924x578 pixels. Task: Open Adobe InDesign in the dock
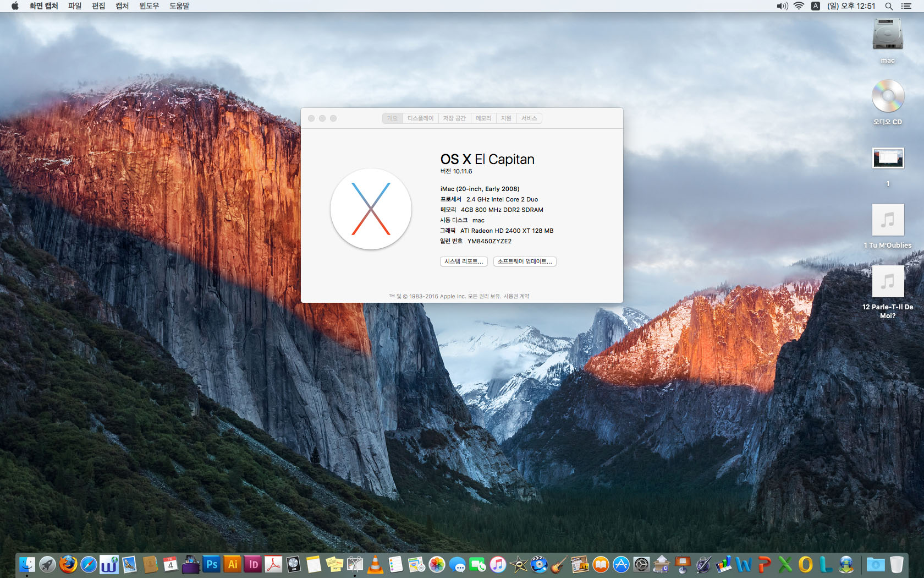pos(253,564)
